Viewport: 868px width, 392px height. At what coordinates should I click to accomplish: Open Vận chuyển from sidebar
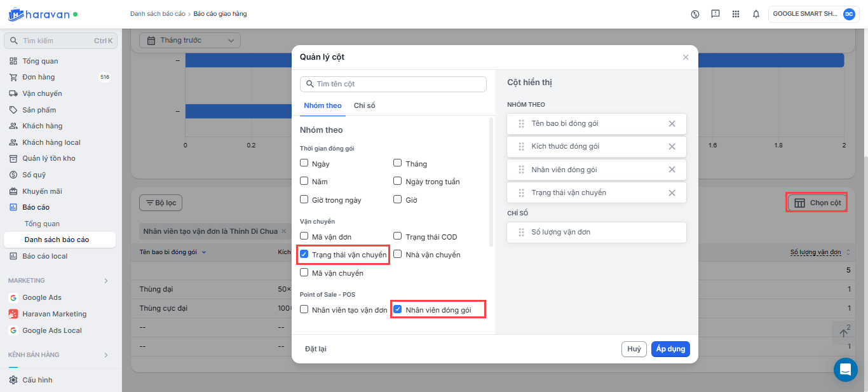42,93
